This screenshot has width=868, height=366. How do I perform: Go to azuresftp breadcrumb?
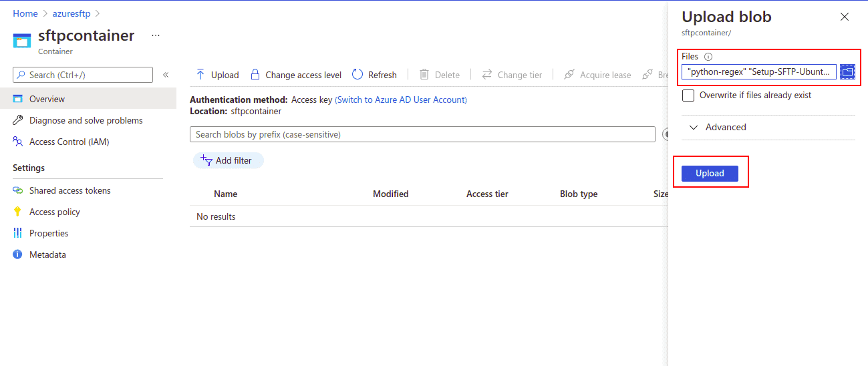[x=71, y=13]
